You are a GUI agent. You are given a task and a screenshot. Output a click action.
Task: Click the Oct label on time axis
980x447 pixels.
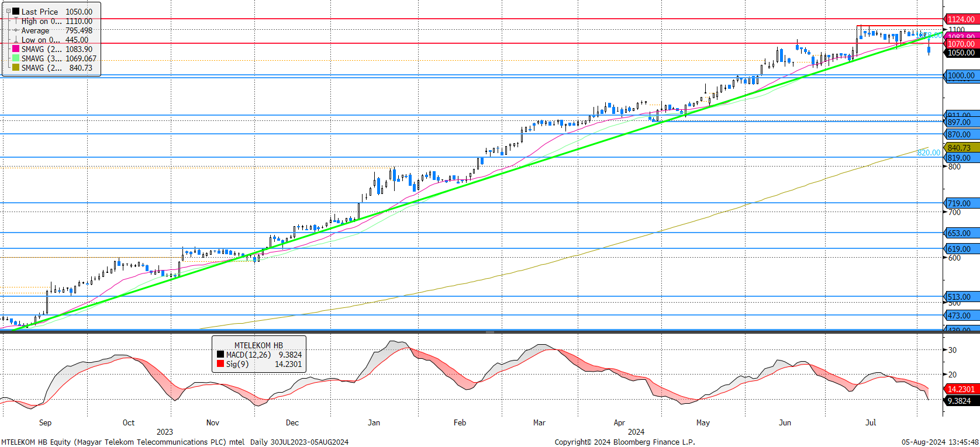tap(129, 422)
